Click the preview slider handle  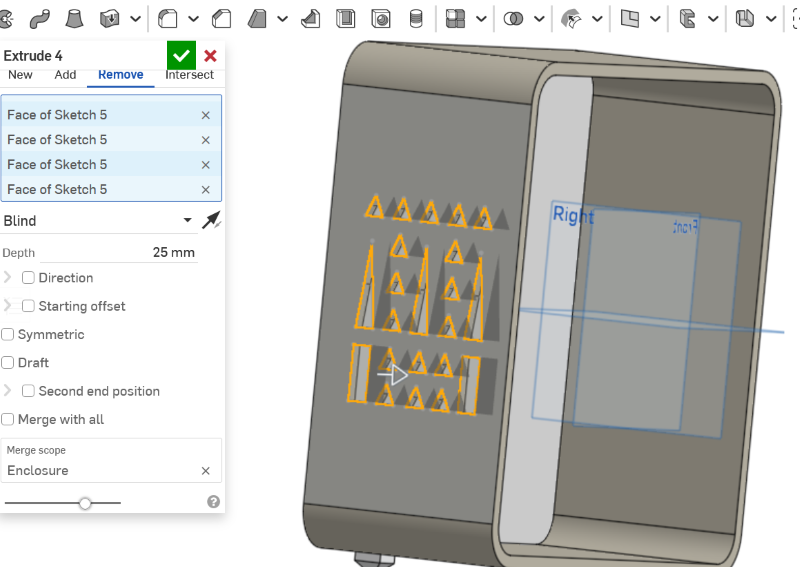(85, 503)
